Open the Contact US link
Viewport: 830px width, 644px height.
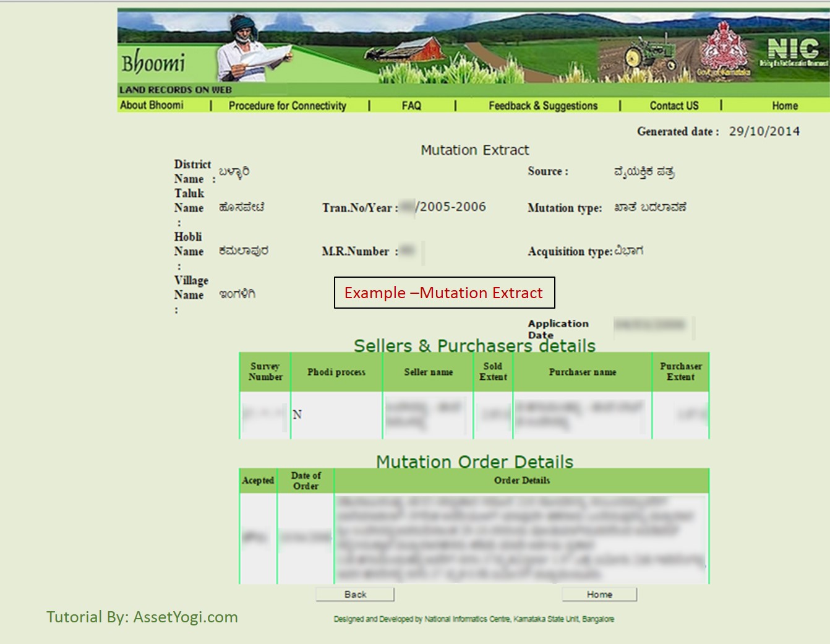[x=674, y=105]
